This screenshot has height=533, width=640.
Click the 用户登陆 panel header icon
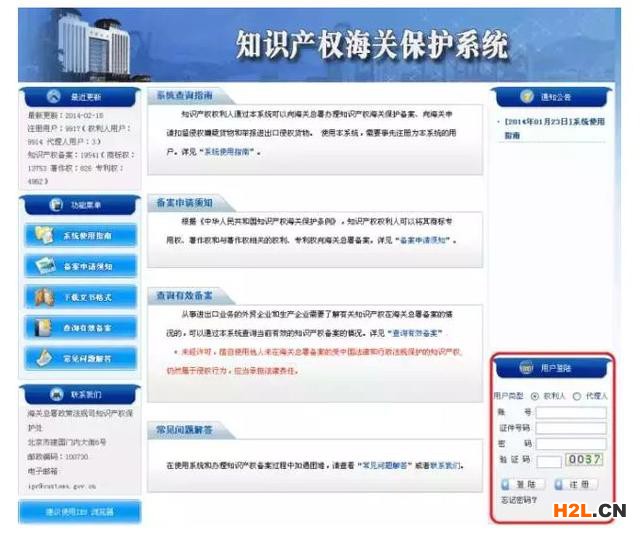tap(526, 368)
